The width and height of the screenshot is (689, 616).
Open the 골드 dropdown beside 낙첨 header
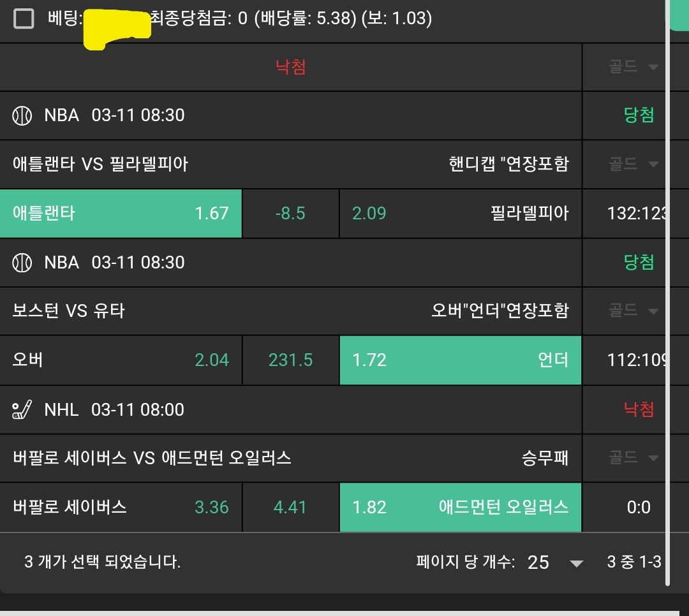coord(633,67)
